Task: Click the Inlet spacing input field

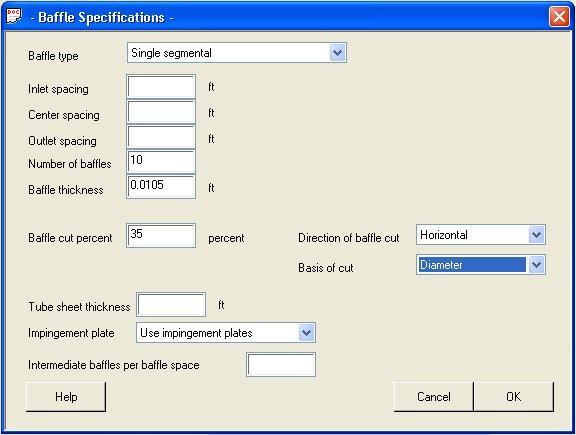Action: [x=161, y=87]
